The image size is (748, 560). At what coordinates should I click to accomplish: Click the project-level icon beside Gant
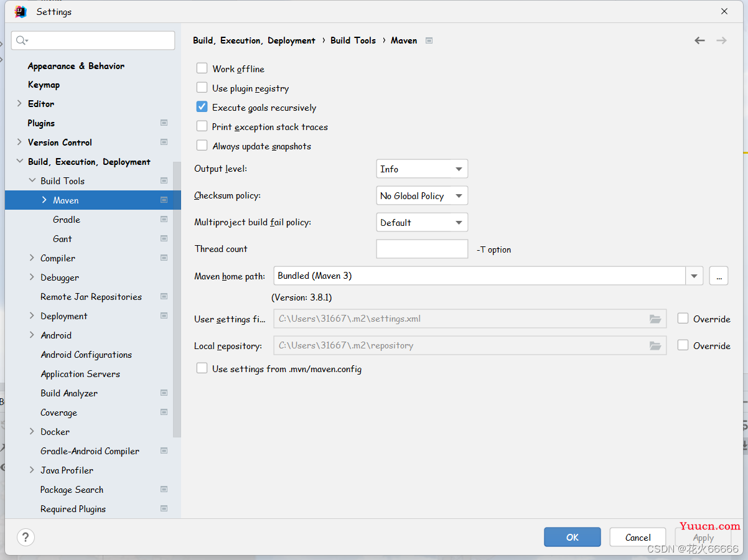[164, 239]
